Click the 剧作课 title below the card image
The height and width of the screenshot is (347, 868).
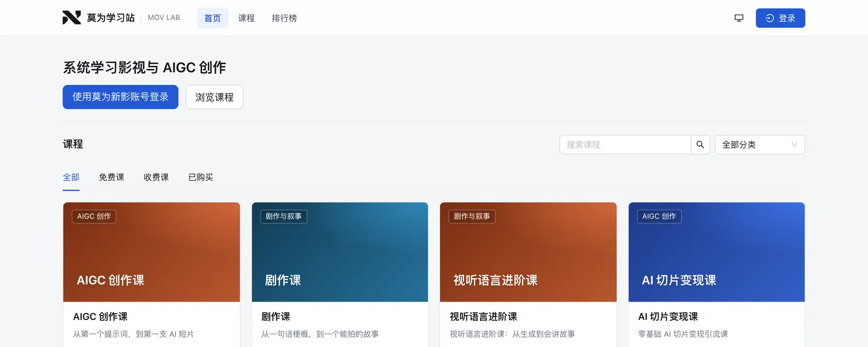(x=275, y=317)
